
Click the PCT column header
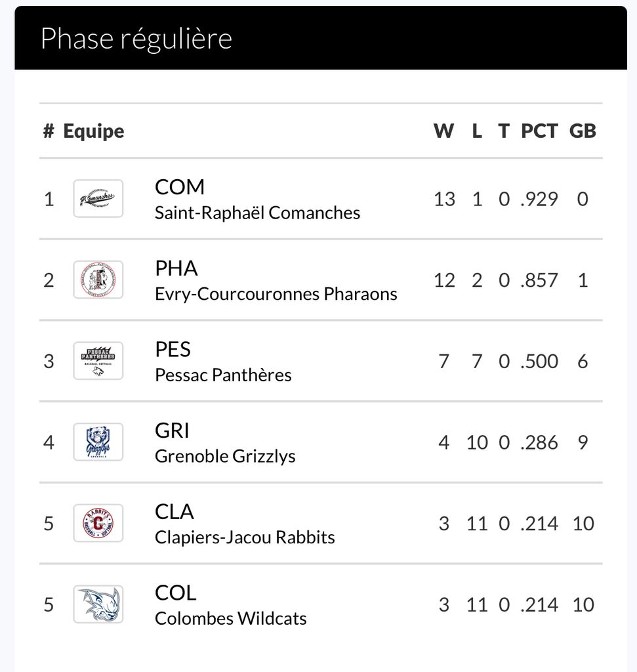click(539, 131)
